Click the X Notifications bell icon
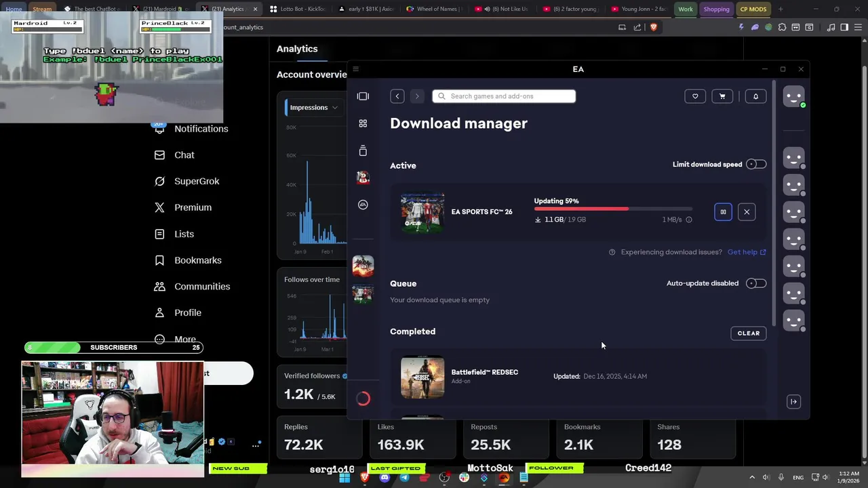 point(159,129)
